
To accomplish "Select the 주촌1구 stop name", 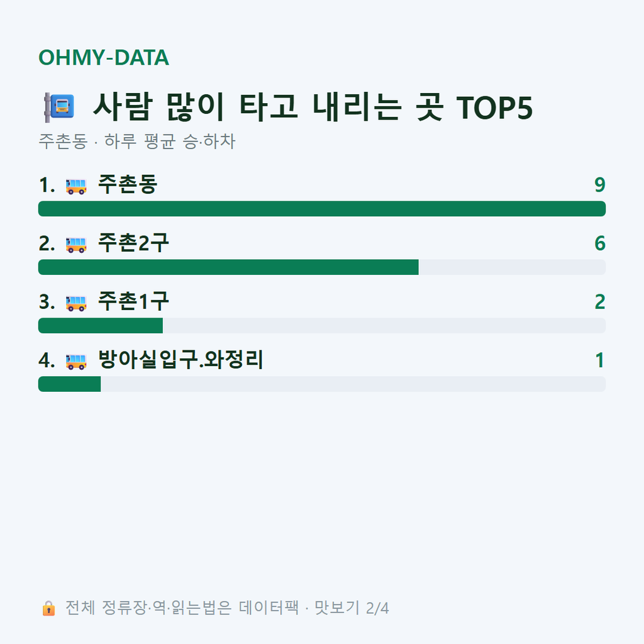I will pos(133,301).
